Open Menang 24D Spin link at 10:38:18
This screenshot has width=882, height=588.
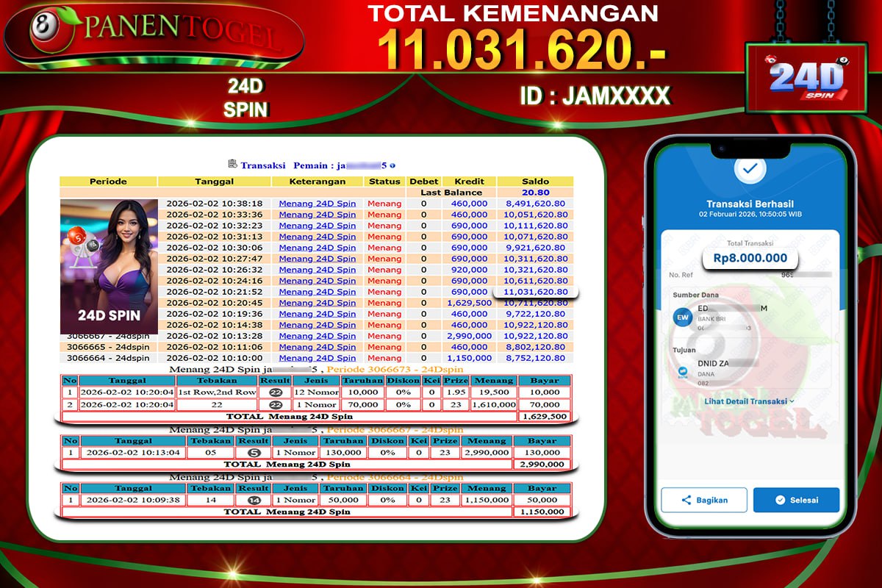pyautogui.click(x=317, y=204)
